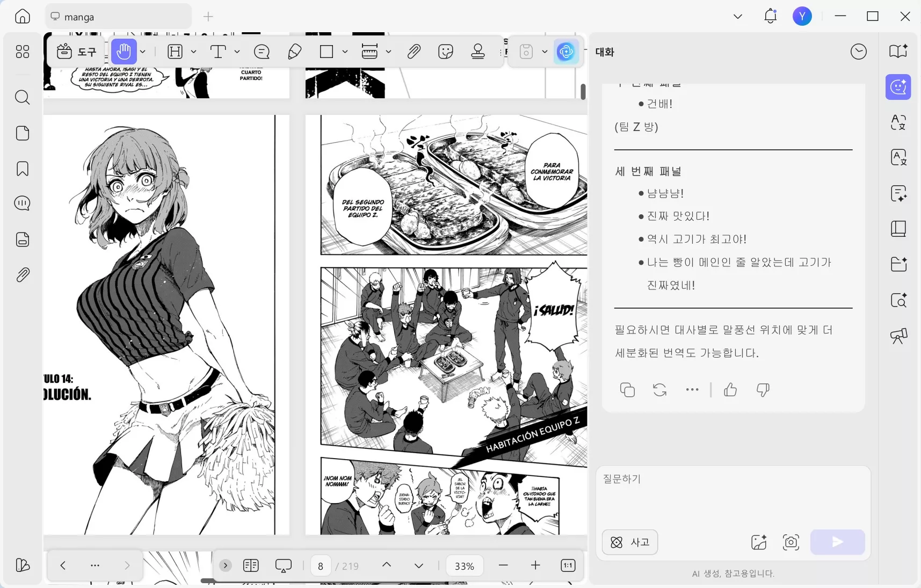Go to the next page down arrow
This screenshot has height=588, width=921.
click(x=419, y=565)
